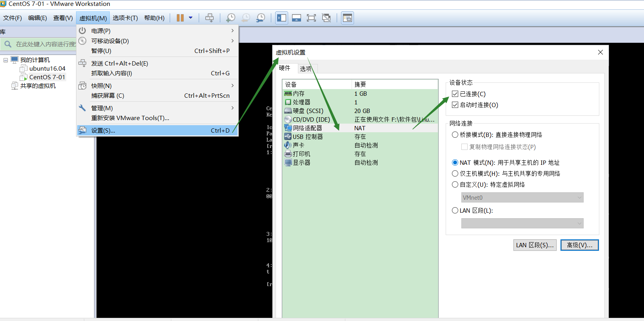
Task: Open the dropdown arrow beside the pause button
Action: coord(190,18)
